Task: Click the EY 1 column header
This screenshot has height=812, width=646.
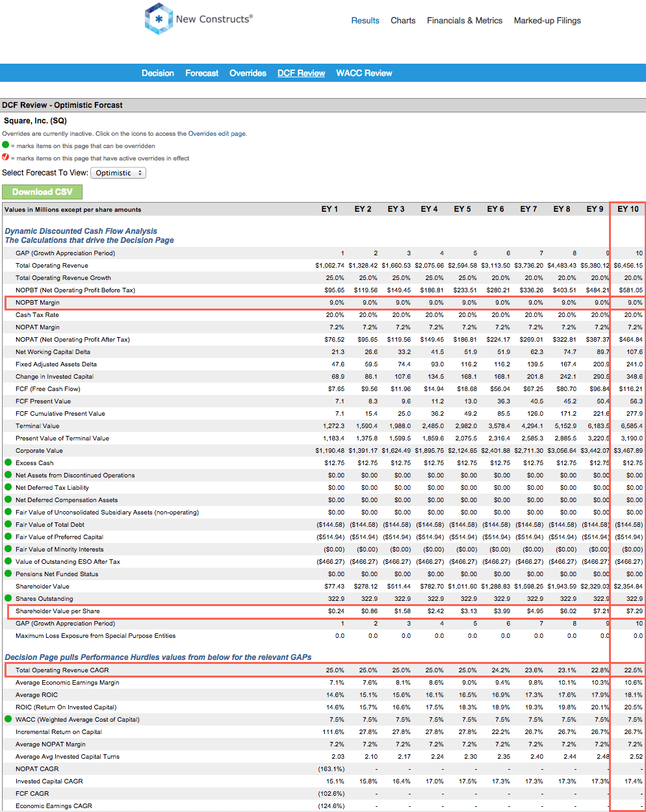Action: pos(329,209)
